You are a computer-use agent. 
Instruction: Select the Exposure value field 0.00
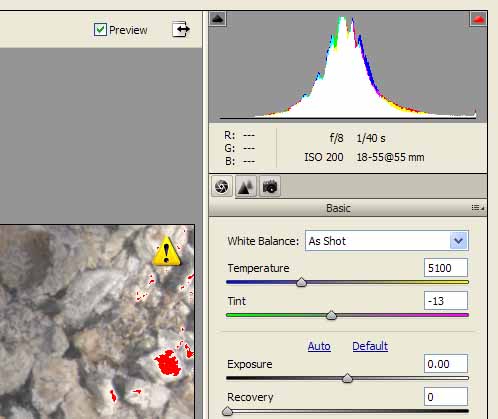pyautogui.click(x=446, y=364)
